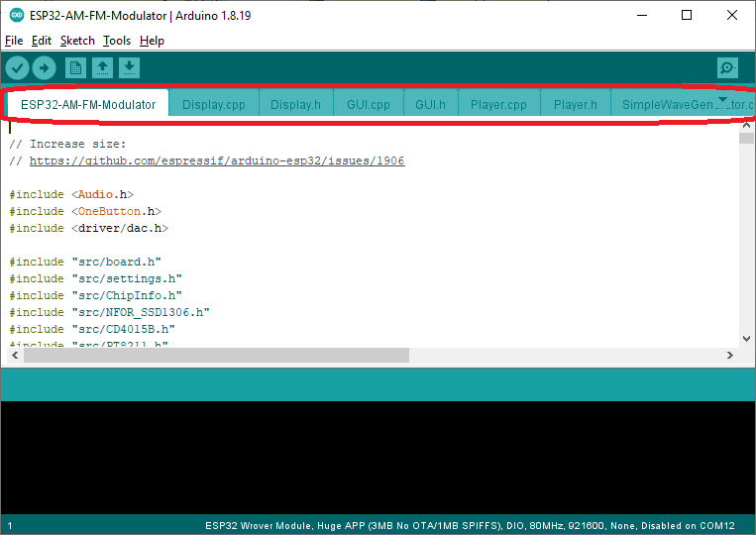Switch to the Display.h tab
This screenshot has width=756, height=535.
(x=295, y=104)
